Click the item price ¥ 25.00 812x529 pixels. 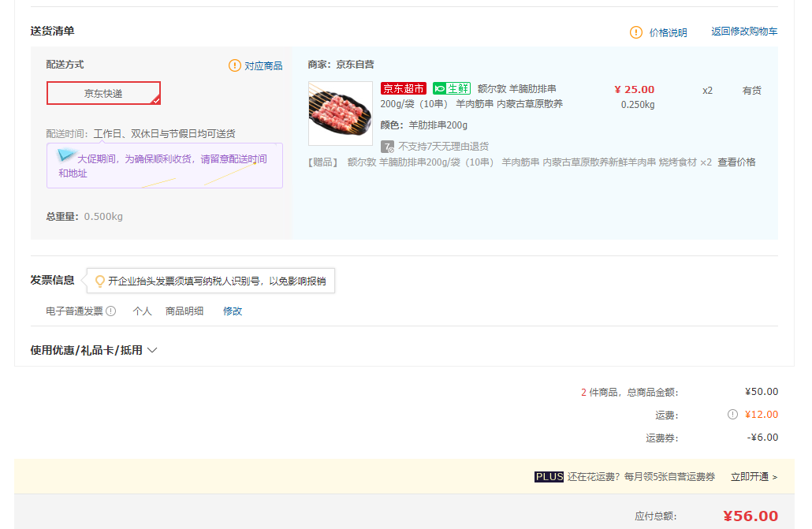pyautogui.click(x=635, y=90)
